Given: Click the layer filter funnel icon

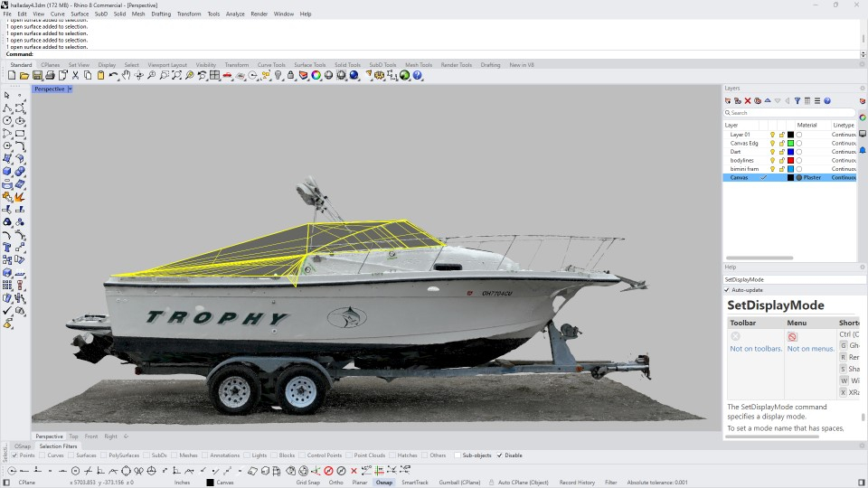Looking at the screenshot, I should coord(797,100).
